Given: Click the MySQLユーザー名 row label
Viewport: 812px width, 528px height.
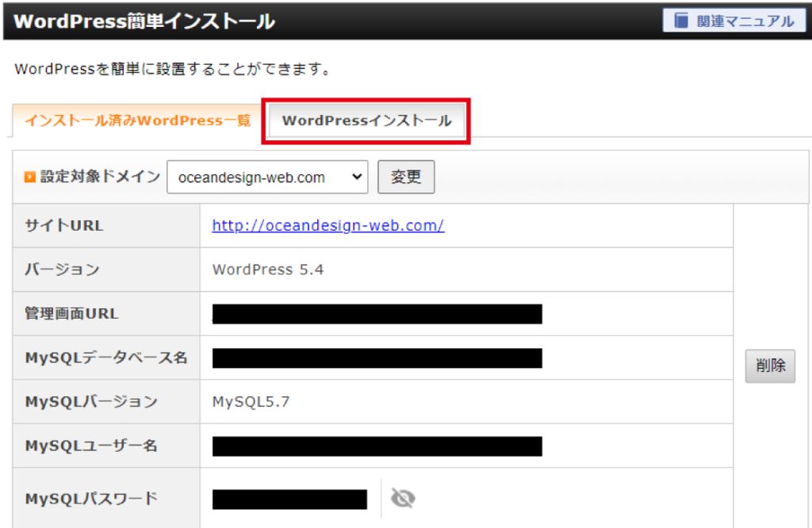Looking at the screenshot, I should 91,446.
